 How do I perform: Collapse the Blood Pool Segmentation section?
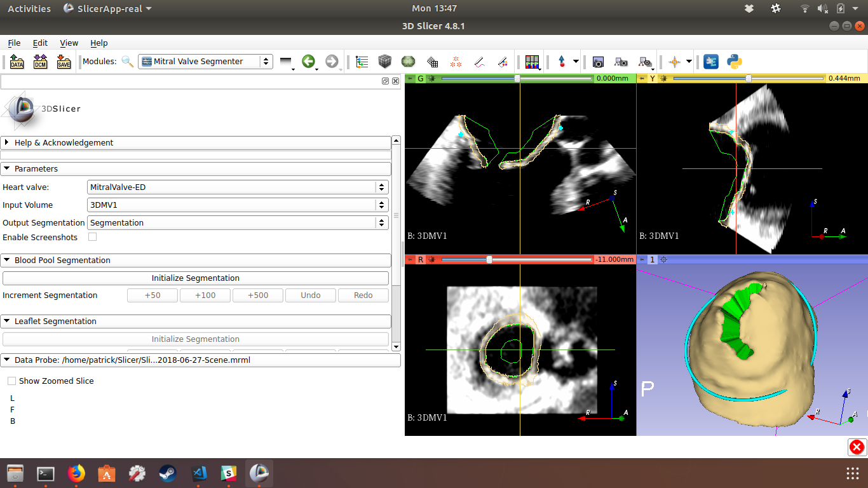(x=196, y=261)
